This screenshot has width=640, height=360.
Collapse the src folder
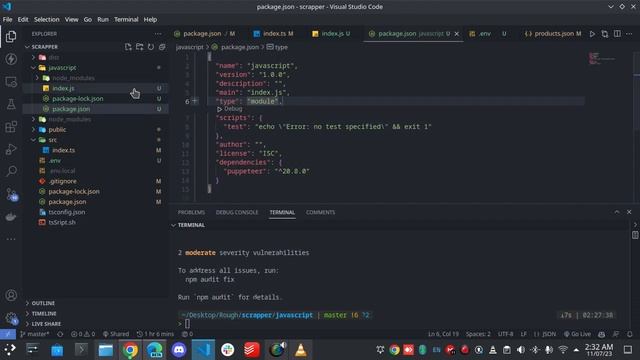[33, 140]
